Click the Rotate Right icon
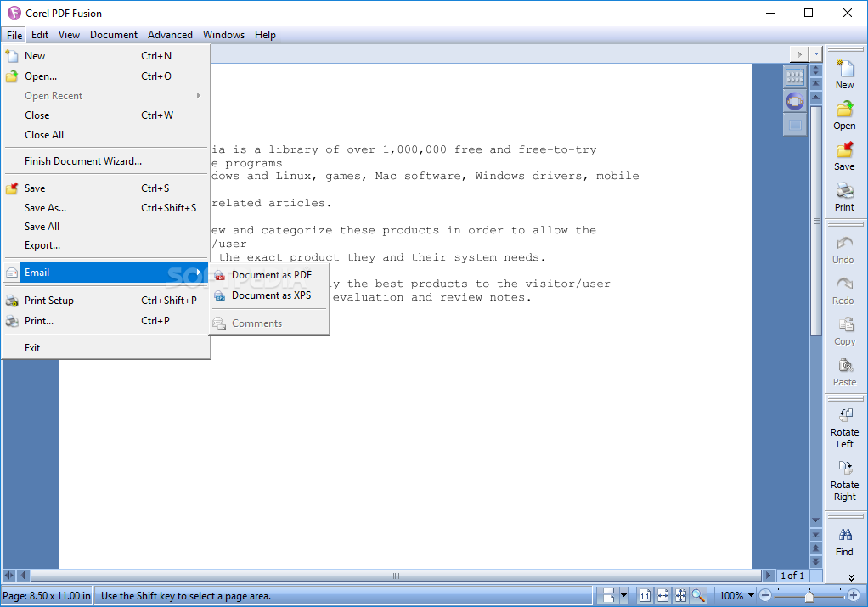 pos(845,468)
